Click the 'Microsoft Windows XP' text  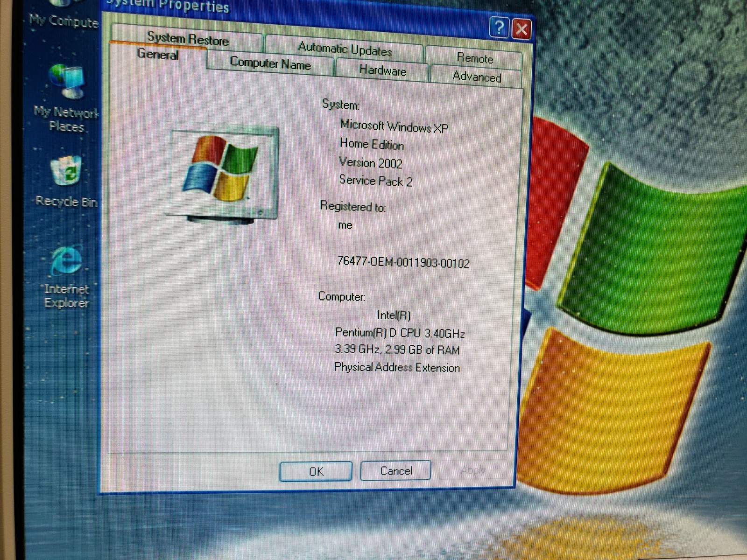[x=395, y=126]
